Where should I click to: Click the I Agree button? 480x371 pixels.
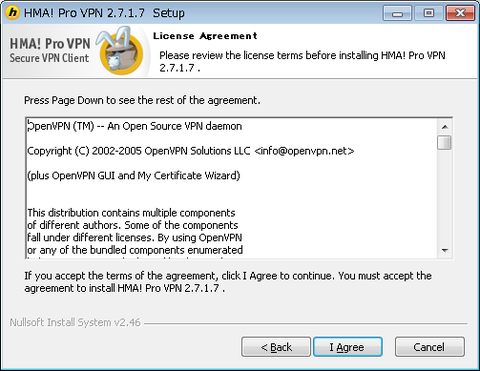(348, 347)
